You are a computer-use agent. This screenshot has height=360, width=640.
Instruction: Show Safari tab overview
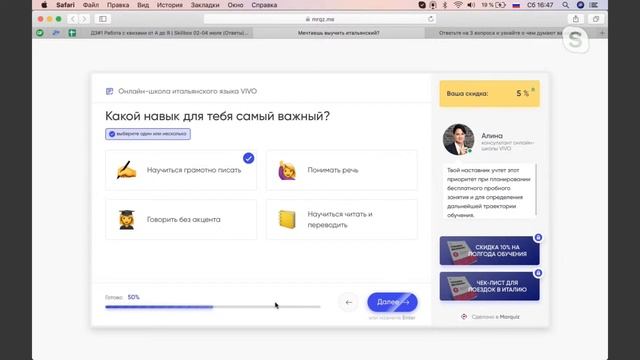click(x=596, y=19)
